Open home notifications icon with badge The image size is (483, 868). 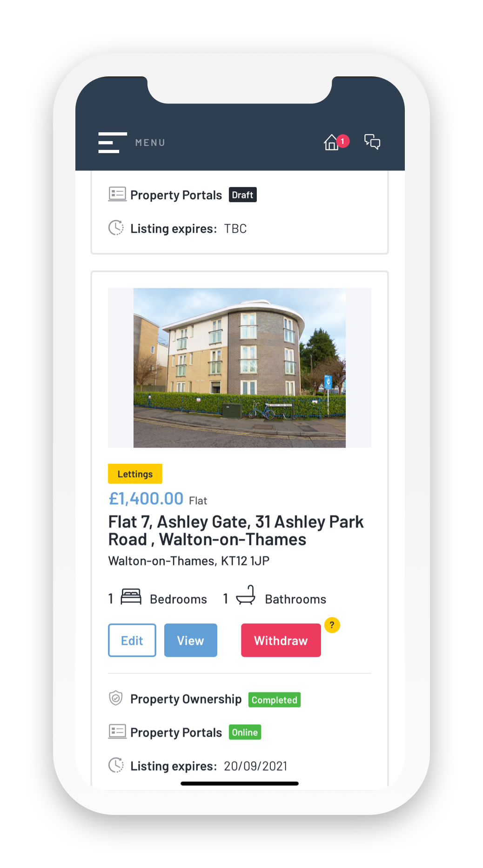331,142
